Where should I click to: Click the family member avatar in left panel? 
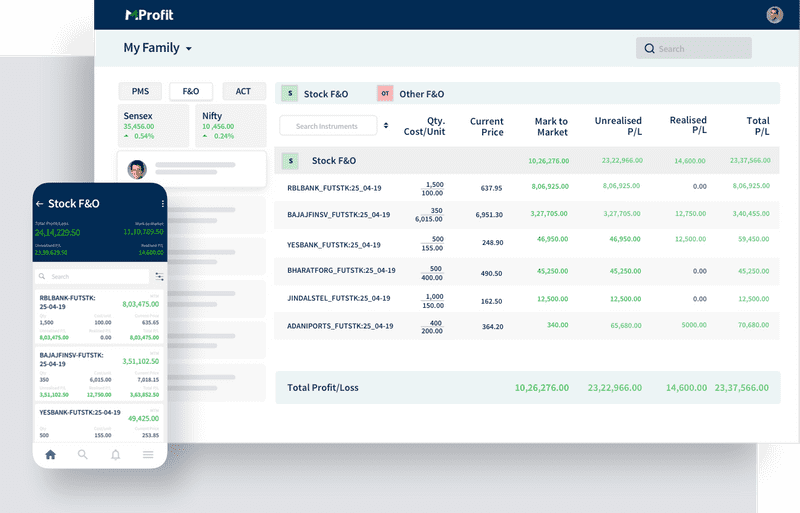click(x=137, y=169)
